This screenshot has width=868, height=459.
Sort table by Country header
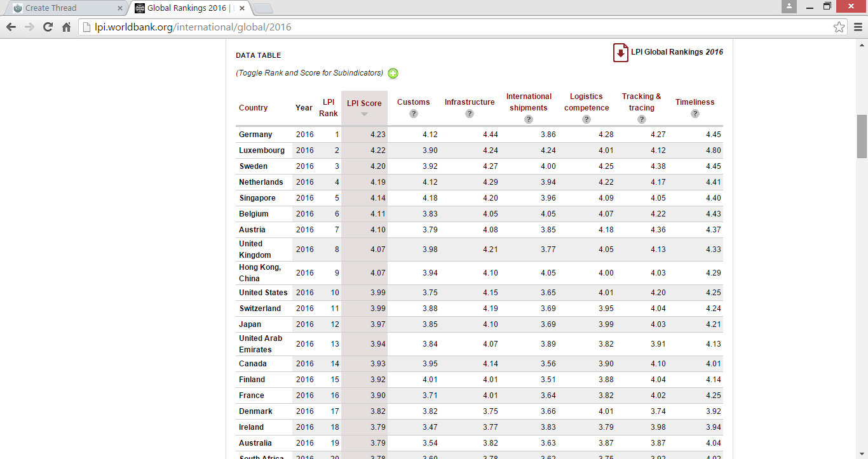pos(254,108)
